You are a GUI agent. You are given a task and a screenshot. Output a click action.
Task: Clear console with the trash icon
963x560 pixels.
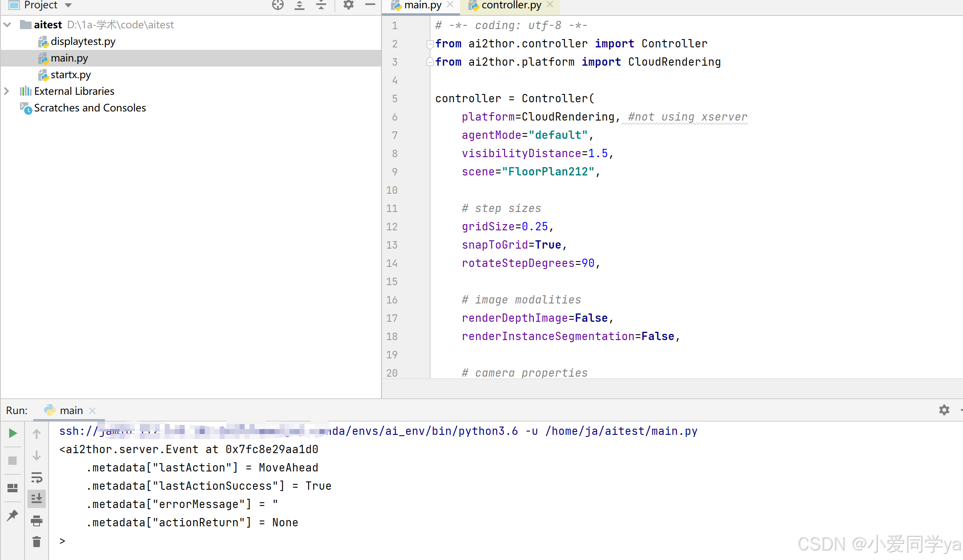tap(37, 542)
